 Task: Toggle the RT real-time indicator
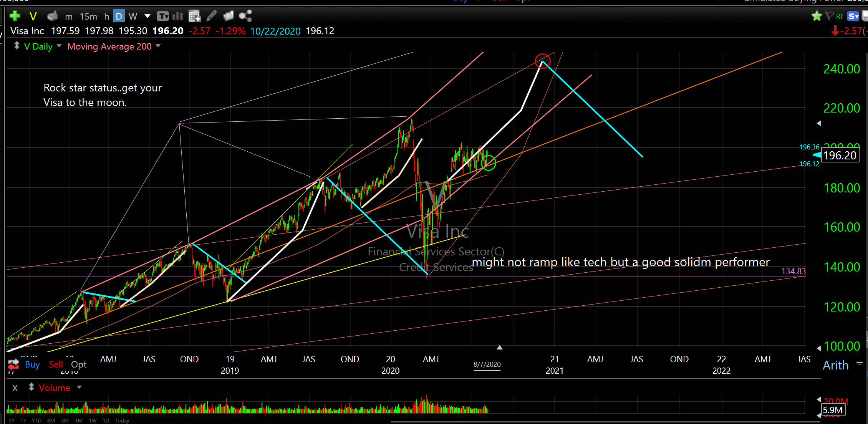click(840, 16)
